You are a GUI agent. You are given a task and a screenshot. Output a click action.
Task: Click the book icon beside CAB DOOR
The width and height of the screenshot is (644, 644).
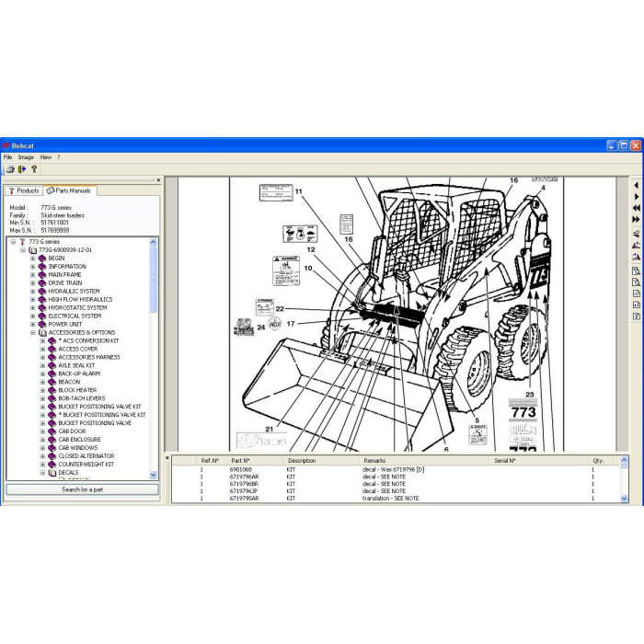(52, 431)
